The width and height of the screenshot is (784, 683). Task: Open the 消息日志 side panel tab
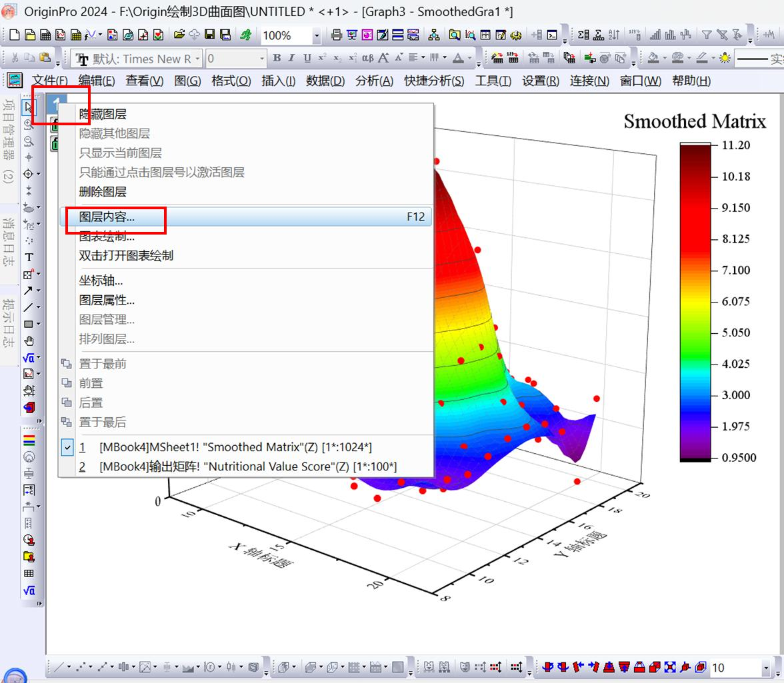pos(9,242)
